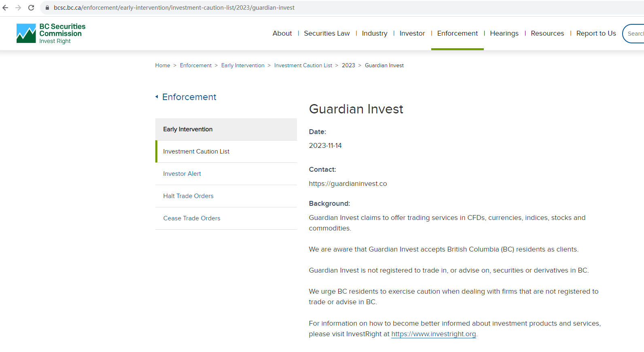Open Halt Trade Orders sidebar item
This screenshot has width=644, height=352.
click(x=226, y=196)
